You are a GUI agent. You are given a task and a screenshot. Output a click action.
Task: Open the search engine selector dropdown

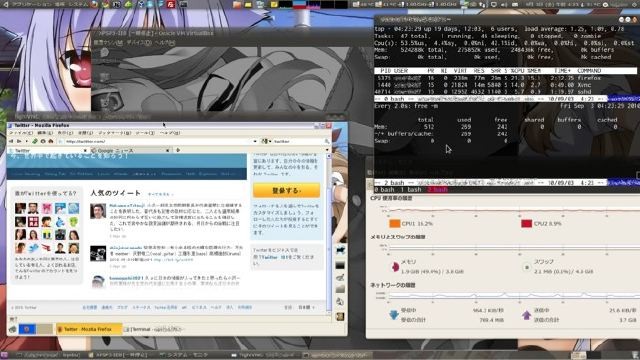[266, 141]
